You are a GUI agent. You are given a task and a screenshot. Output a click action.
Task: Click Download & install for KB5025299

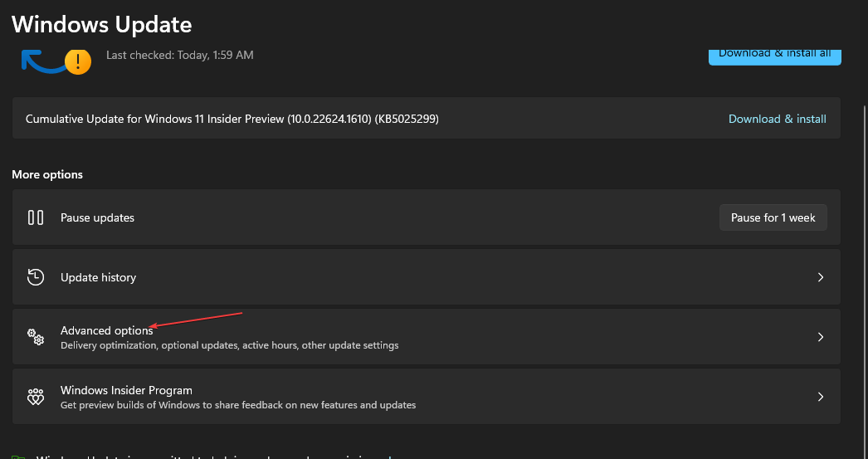click(777, 119)
